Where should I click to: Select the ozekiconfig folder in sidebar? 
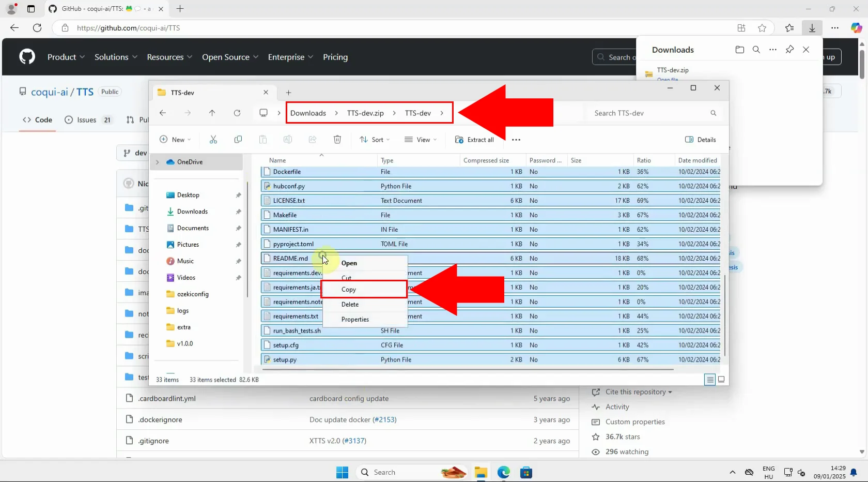193,294
